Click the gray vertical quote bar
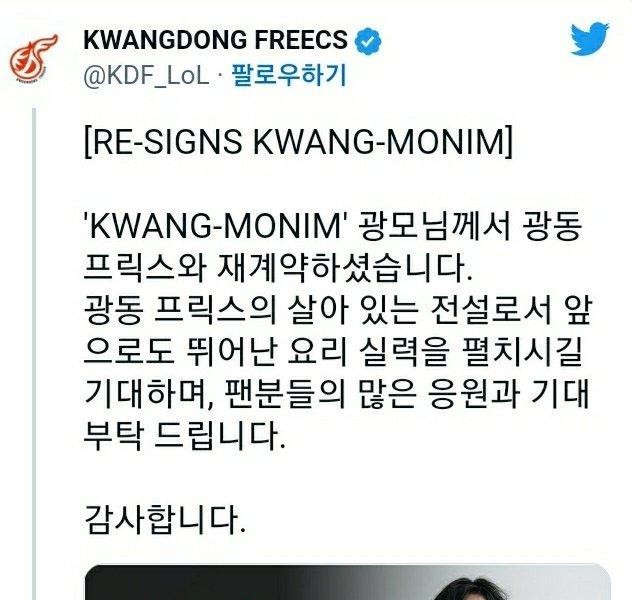Viewport: 632px width, 600px height. tap(34, 353)
